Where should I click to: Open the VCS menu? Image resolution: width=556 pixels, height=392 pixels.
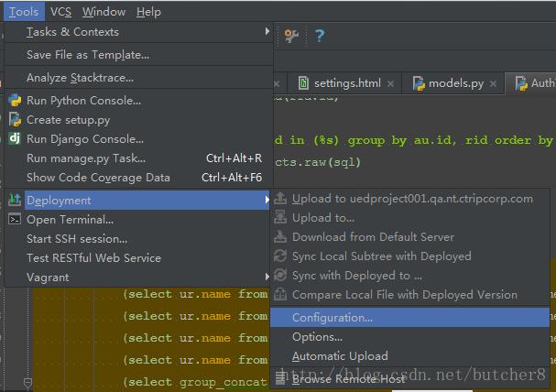(x=60, y=12)
